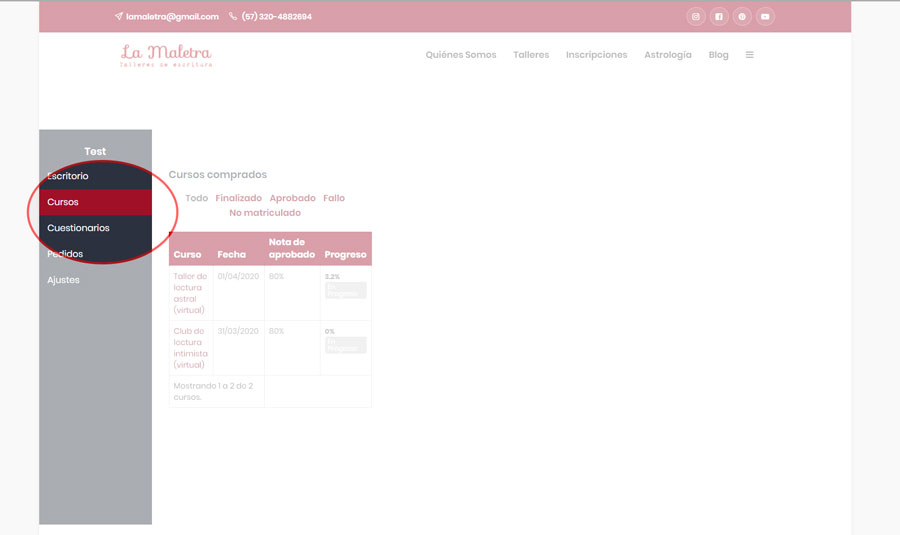
Task: Open the Blog menu item
Action: coord(718,55)
